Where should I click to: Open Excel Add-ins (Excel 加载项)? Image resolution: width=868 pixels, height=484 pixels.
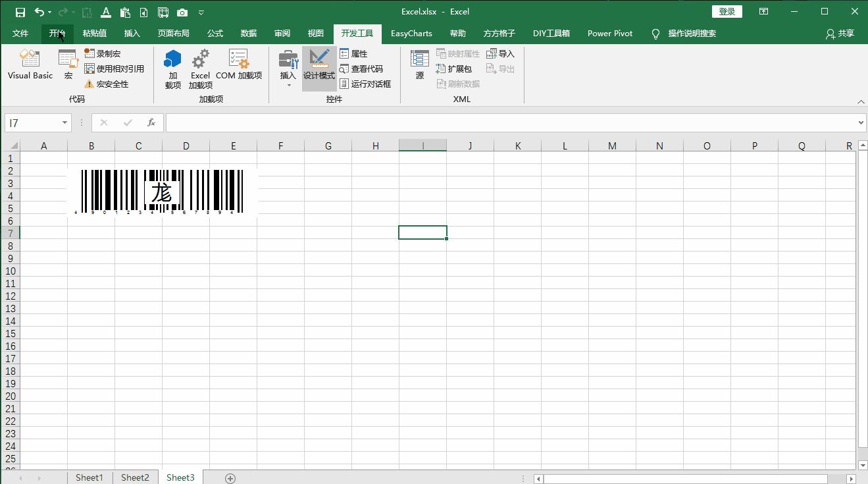[200, 69]
